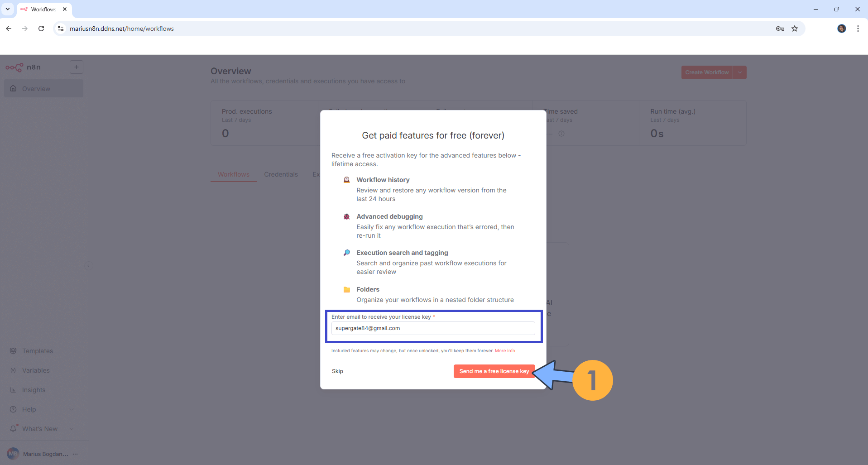
Task: Select the Workflows browser tab
Action: [x=44, y=9]
